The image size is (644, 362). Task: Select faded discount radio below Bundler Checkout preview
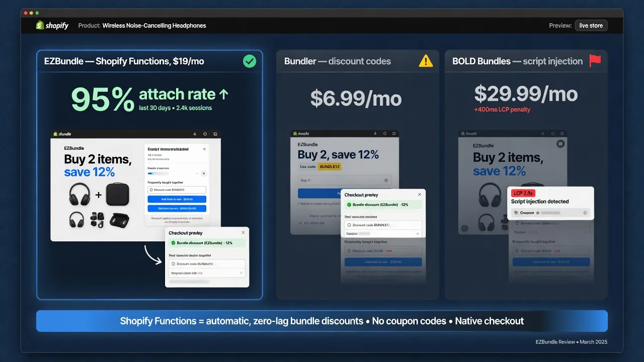click(349, 250)
